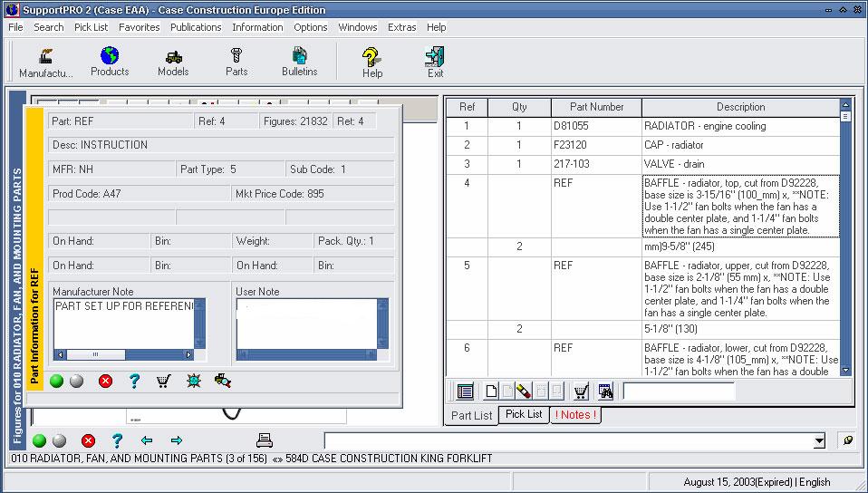Image resolution: width=868 pixels, height=493 pixels.
Task: Click question mark on bottom figure toolbar
Action: click(x=117, y=441)
